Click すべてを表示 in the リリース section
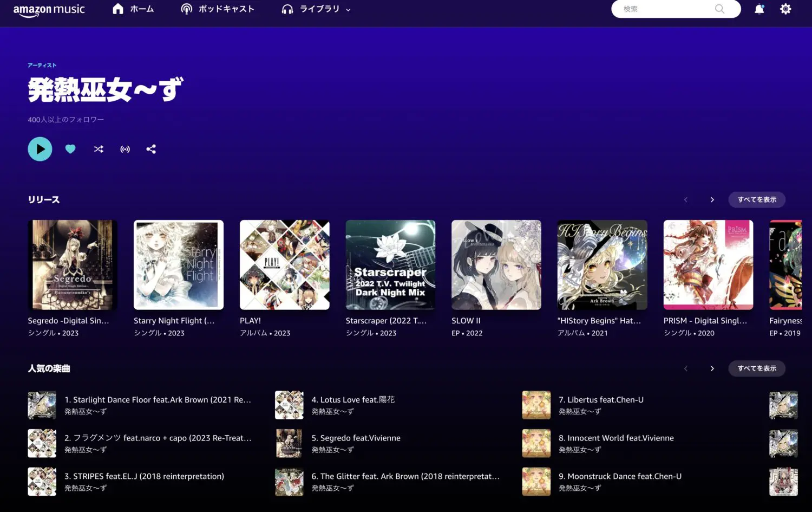This screenshot has width=812, height=512. [x=756, y=200]
